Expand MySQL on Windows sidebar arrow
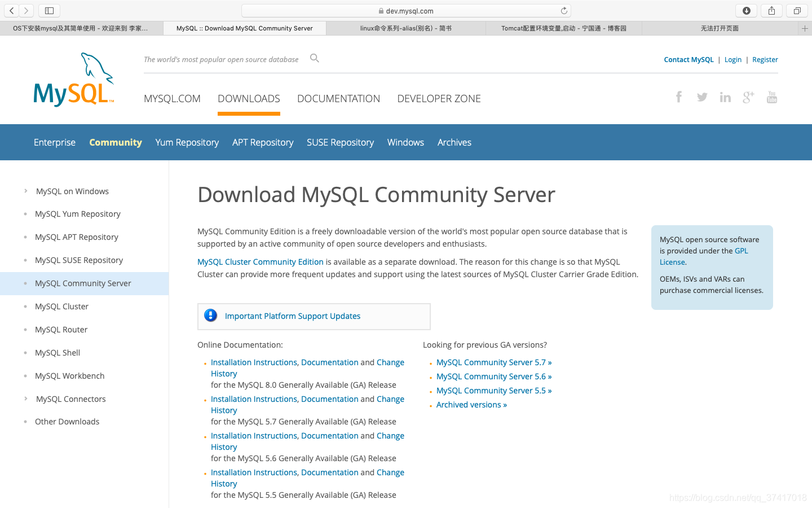The width and height of the screenshot is (812, 508). (x=26, y=191)
